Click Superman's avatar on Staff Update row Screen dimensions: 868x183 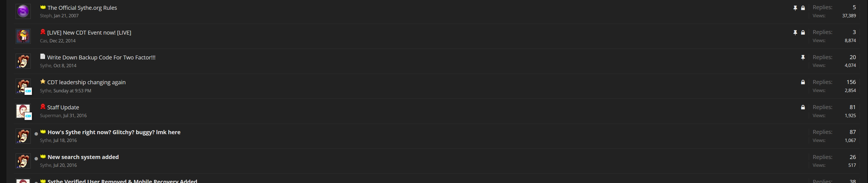point(23,111)
